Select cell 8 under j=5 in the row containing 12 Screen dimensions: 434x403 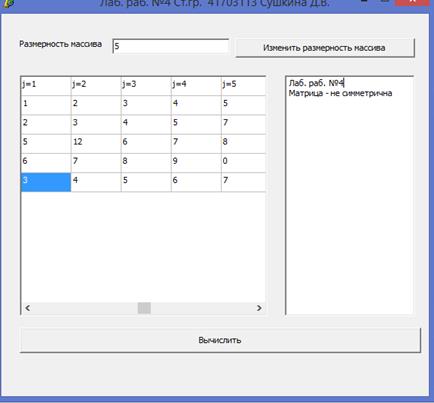coord(243,144)
